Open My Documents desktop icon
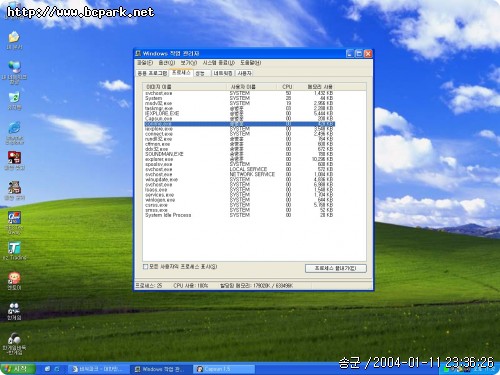 (14, 40)
